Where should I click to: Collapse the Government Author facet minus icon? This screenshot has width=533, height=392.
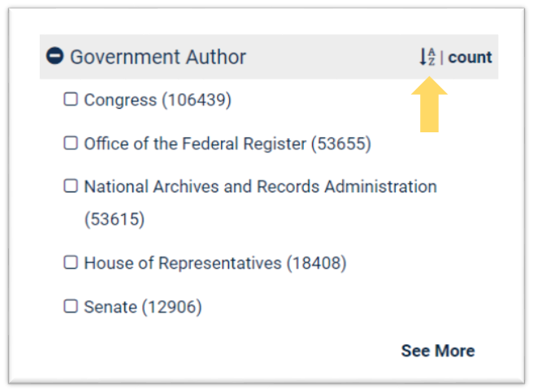tap(55, 57)
